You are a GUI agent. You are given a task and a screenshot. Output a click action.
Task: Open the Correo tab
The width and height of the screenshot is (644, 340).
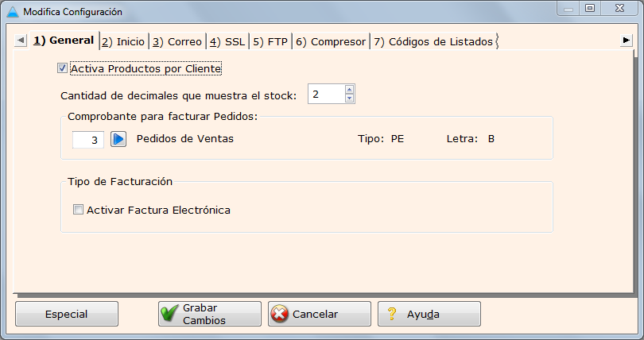178,41
